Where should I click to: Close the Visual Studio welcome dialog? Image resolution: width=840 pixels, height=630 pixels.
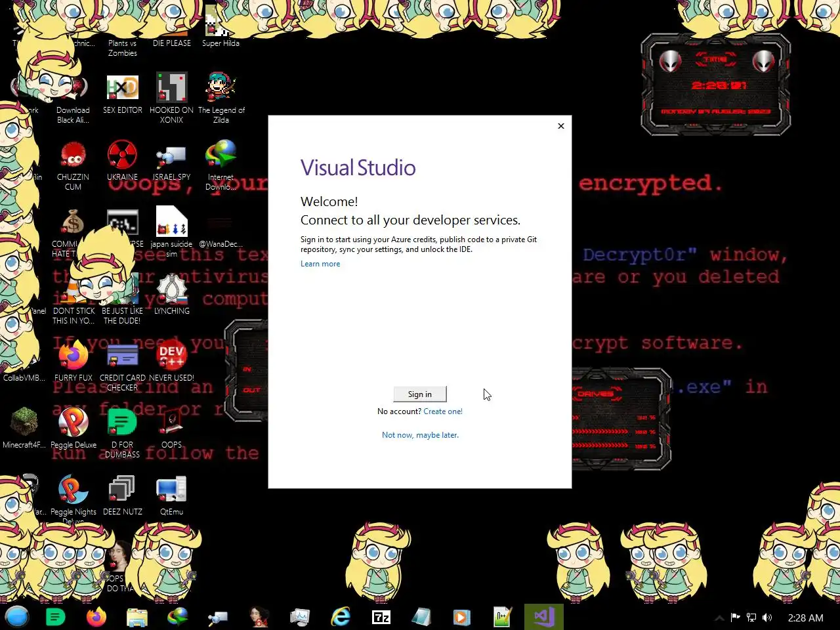(561, 126)
